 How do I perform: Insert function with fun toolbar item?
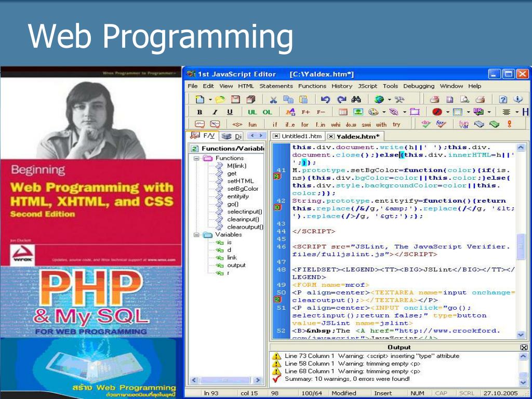(252, 125)
